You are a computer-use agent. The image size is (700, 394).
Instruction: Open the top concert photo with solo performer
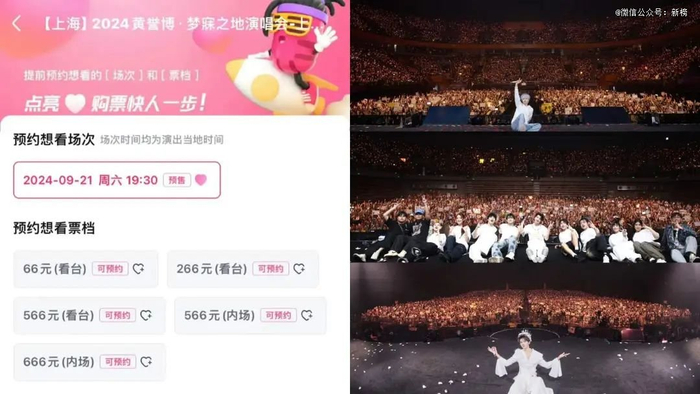(x=525, y=66)
